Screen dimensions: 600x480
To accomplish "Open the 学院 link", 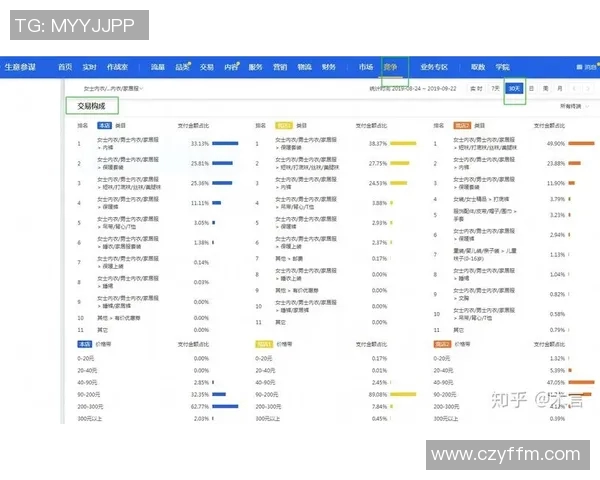I will point(503,67).
